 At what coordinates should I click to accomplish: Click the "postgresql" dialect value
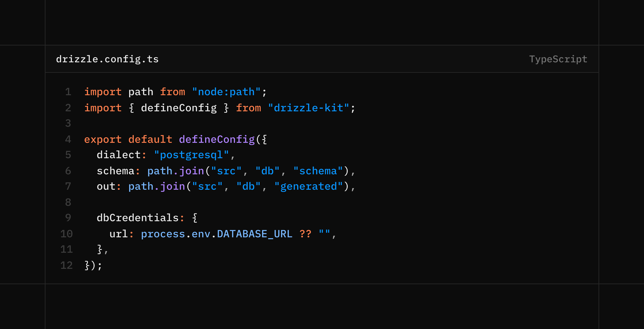(191, 155)
